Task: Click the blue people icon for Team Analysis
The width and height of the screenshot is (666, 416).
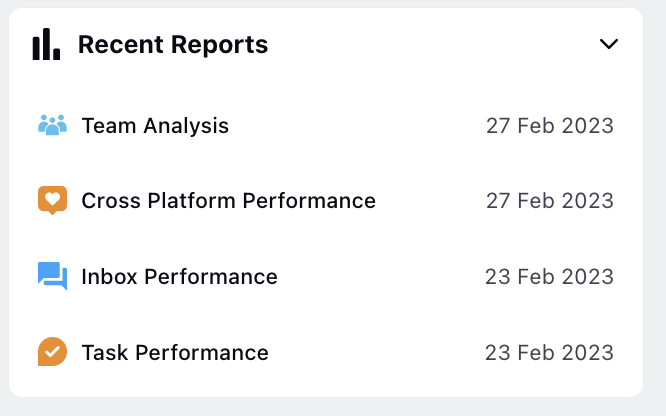Action: click(x=52, y=125)
